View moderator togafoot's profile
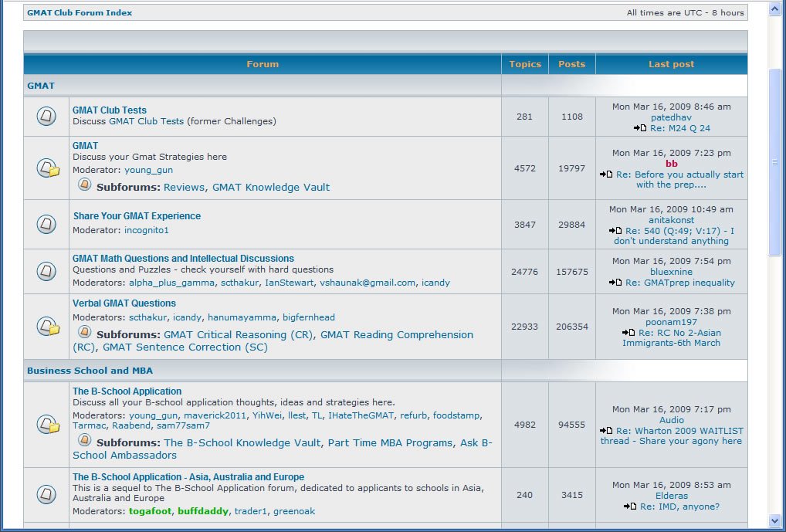Image resolution: width=786 pixels, height=532 pixels. [x=151, y=511]
